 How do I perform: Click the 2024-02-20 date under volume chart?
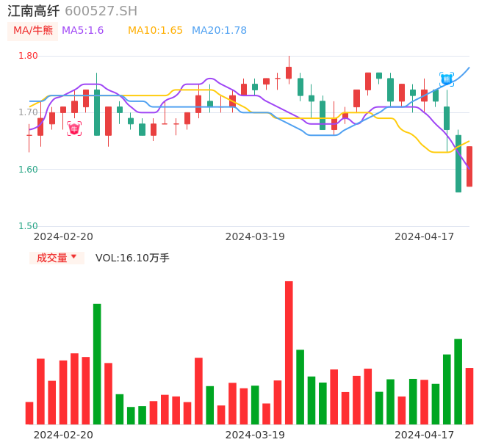63,435
